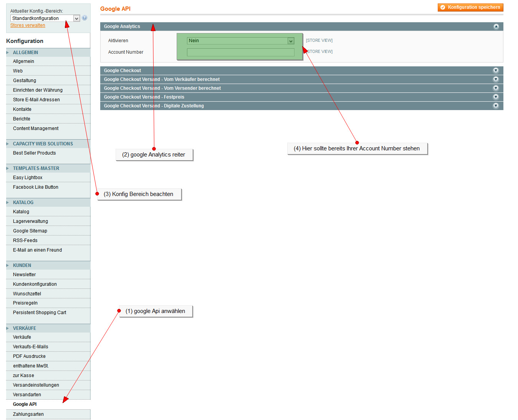This screenshot has width=518, height=420.
Task: Open the zur Kasse tab
Action: pyautogui.click(x=48, y=376)
